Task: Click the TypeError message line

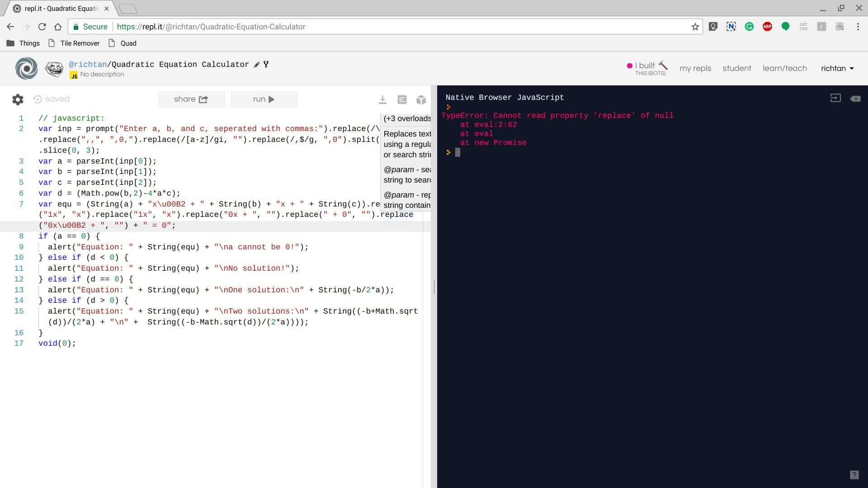Action: pyautogui.click(x=557, y=116)
